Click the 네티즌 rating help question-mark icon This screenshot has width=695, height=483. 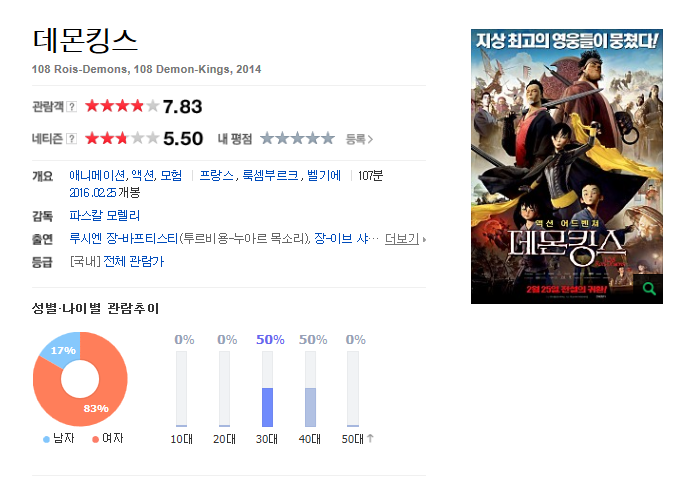(71, 139)
